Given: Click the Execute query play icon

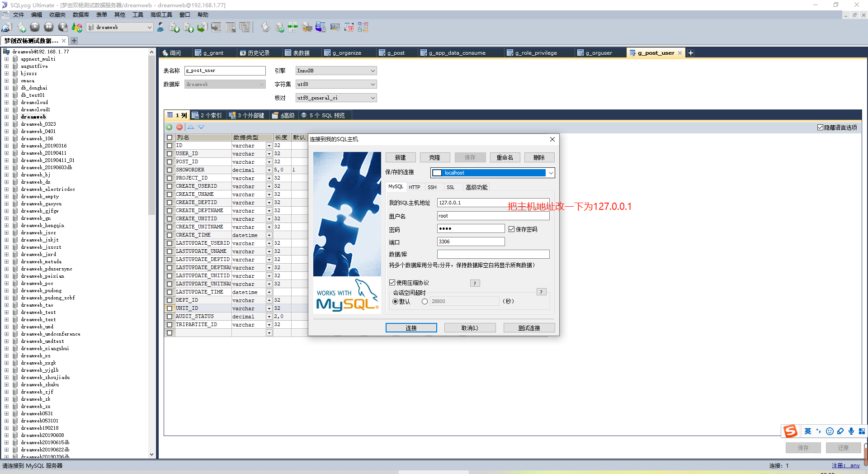Looking at the screenshot, I should [35, 28].
